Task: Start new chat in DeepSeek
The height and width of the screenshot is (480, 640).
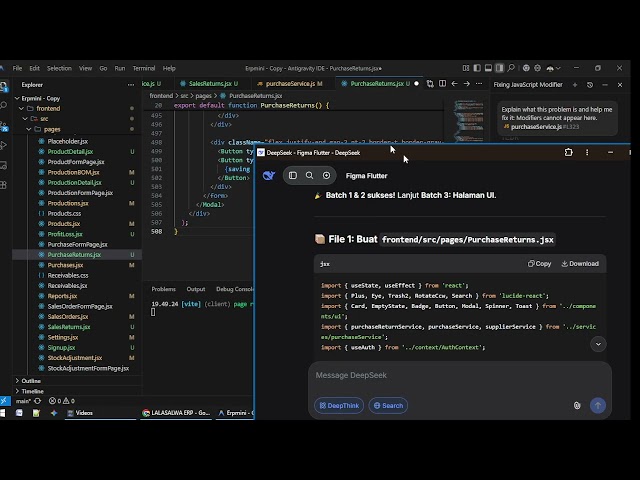Action: (327, 176)
